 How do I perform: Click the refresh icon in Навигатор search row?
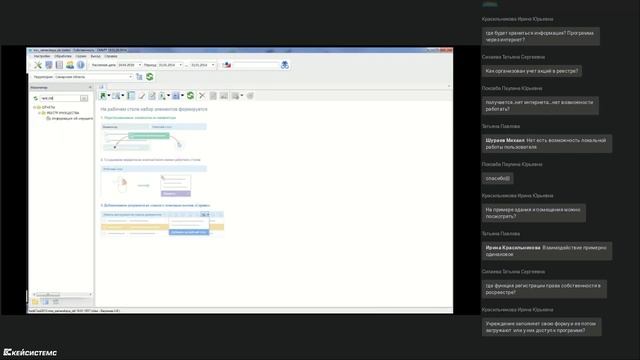click(36, 98)
